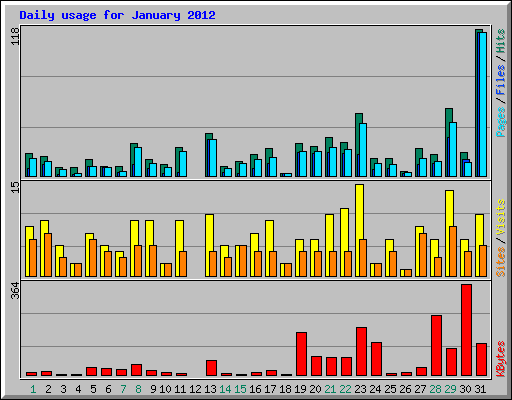
Task: Click the 'Pages' legend label
Action: click(501, 122)
